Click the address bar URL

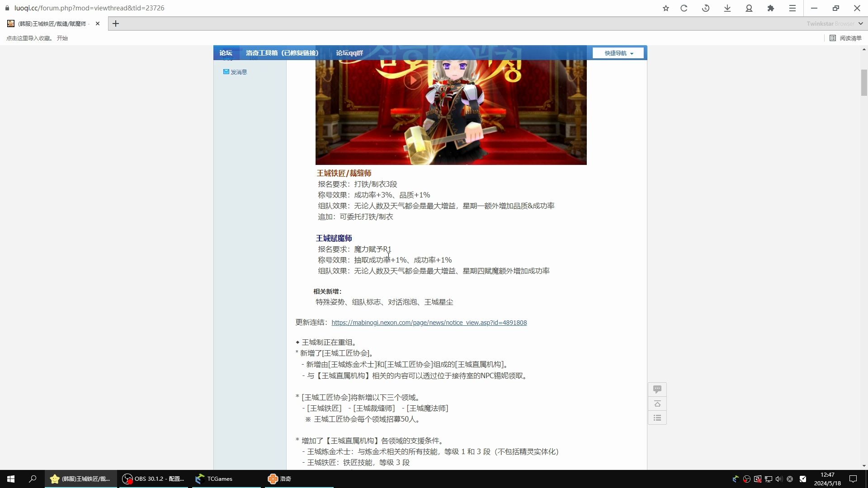point(90,8)
